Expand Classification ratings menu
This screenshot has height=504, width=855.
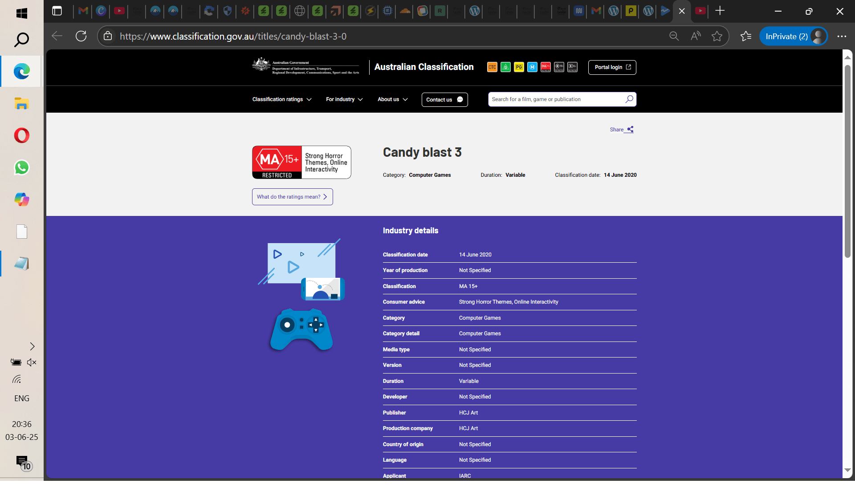tap(282, 99)
